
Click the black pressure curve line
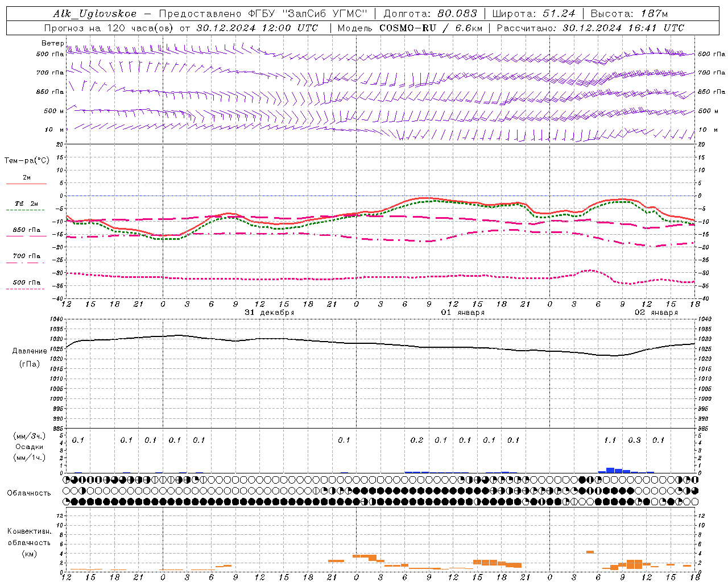point(381,344)
